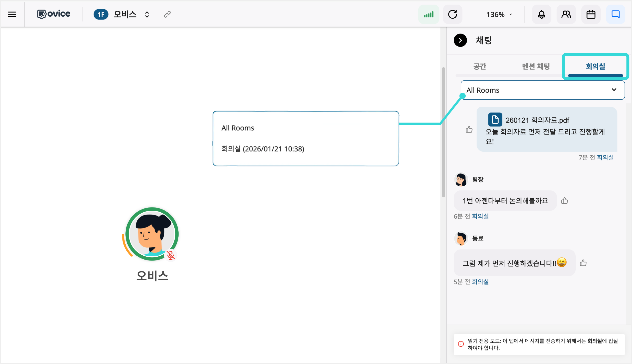Click the connection strength indicator
This screenshot has width=632, height=364.
(x=428, y=14)
